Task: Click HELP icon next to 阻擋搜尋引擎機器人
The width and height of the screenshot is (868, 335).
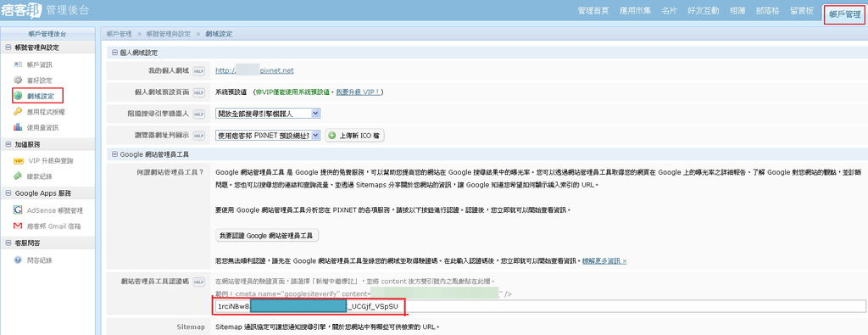Action: 199,114
